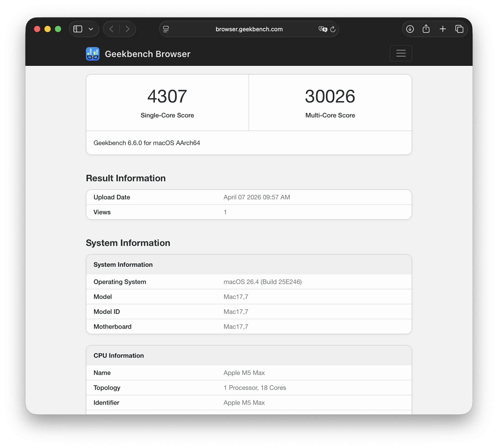Reload the current page
The image size is (498, 448).
pos(333,29)
